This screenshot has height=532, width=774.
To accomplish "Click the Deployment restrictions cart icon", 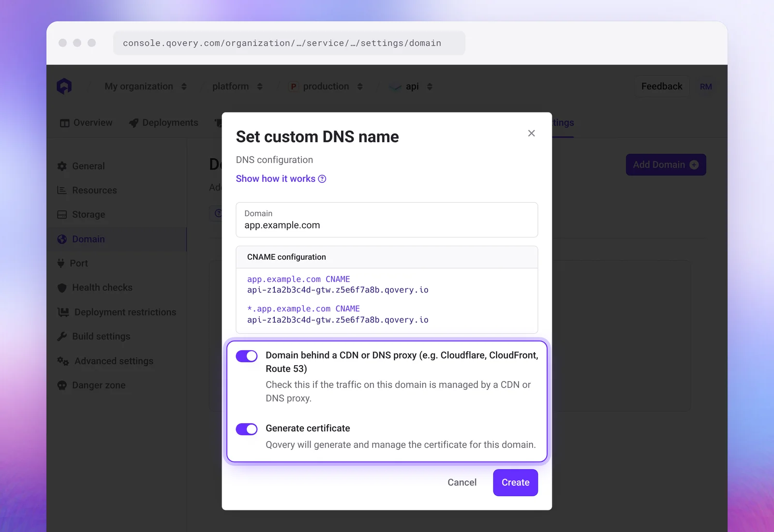I will pos(63,312).
